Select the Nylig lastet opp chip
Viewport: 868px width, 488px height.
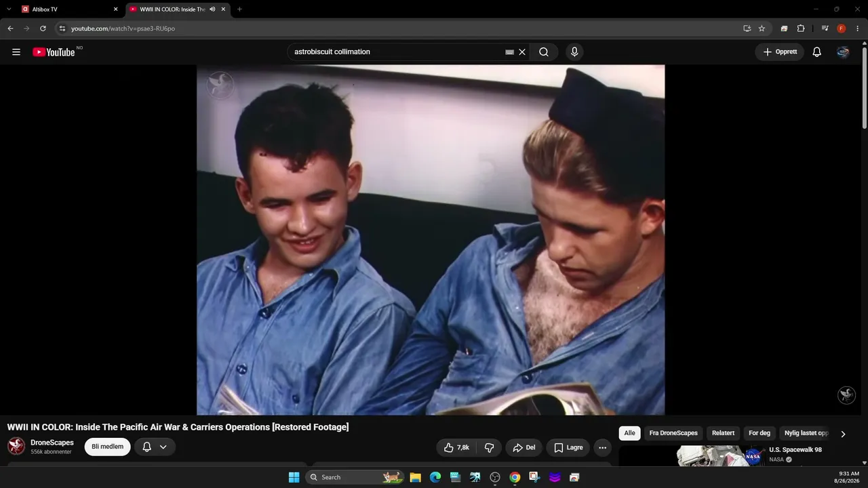point(806,433)
